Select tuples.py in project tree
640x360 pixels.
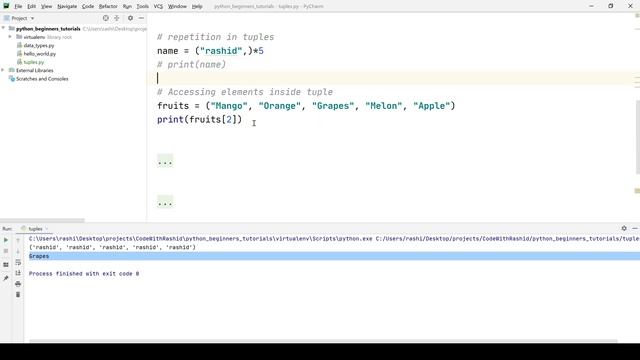coord(33,62)
